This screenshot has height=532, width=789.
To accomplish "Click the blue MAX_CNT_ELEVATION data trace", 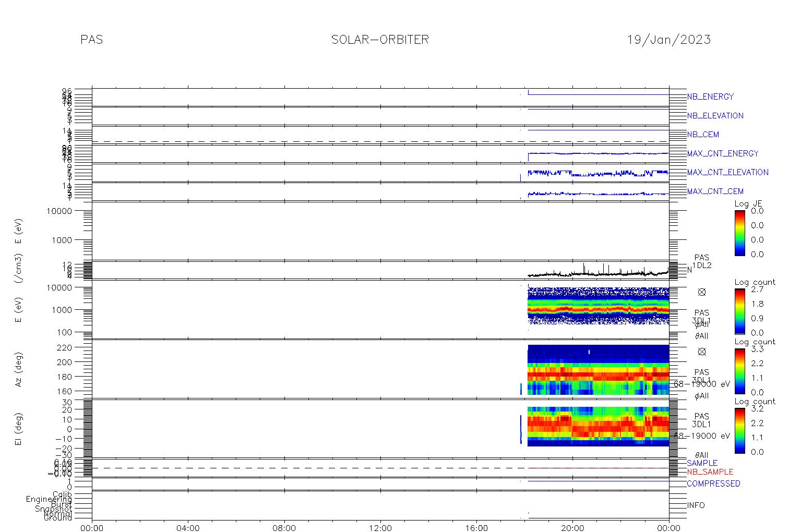I will point(598,173).
